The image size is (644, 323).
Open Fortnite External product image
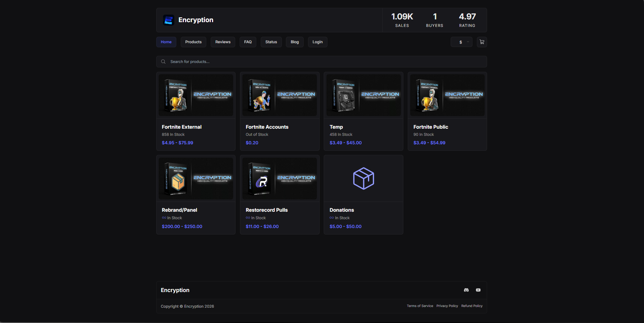coord(196,95)
